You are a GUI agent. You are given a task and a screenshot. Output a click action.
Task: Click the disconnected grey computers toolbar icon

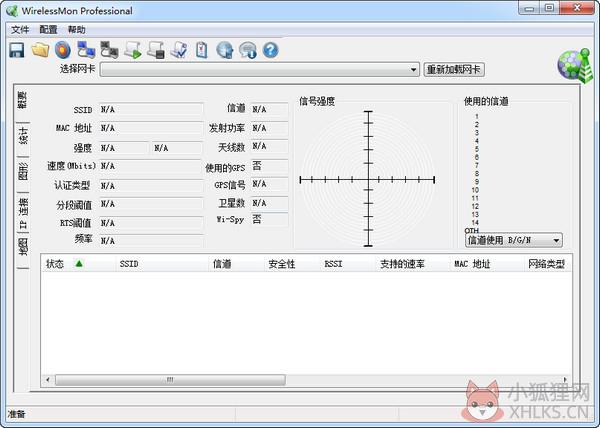coord(109,50)
